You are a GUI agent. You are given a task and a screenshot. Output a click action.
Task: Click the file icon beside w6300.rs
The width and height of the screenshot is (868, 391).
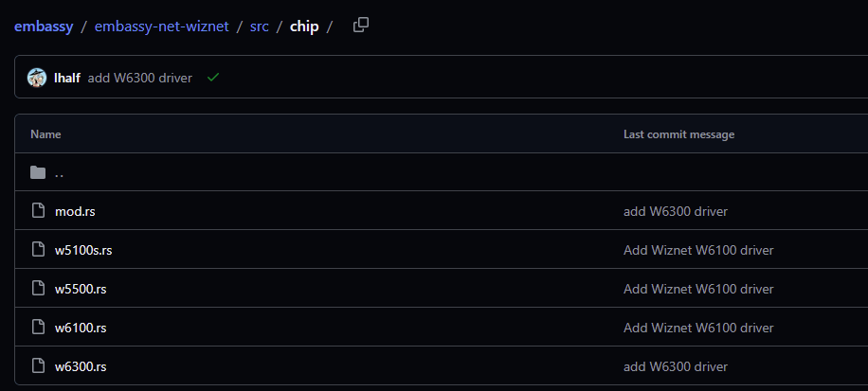pos(38,365)
